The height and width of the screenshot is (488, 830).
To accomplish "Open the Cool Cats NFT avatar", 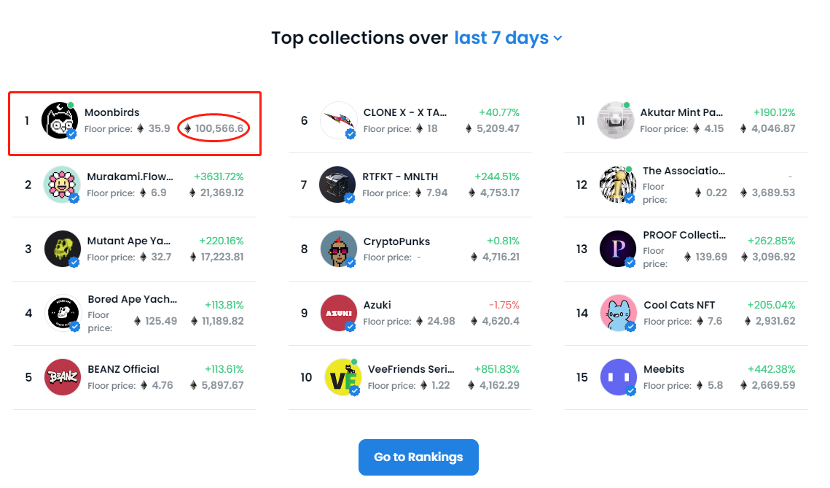I will coord(617,313).
